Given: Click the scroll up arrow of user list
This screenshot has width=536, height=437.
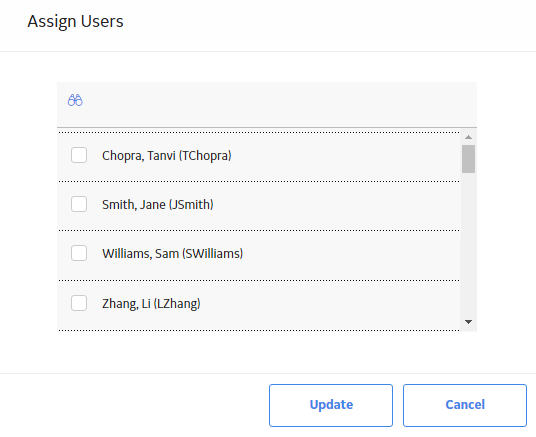Looking at the screenshot, I should pyautogui.click(x=468, y=137).
